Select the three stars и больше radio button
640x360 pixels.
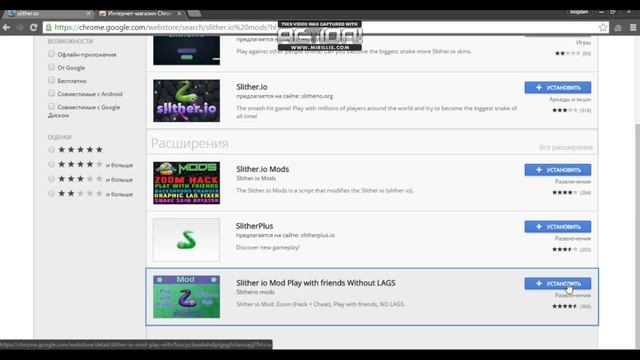pos(51,179)
